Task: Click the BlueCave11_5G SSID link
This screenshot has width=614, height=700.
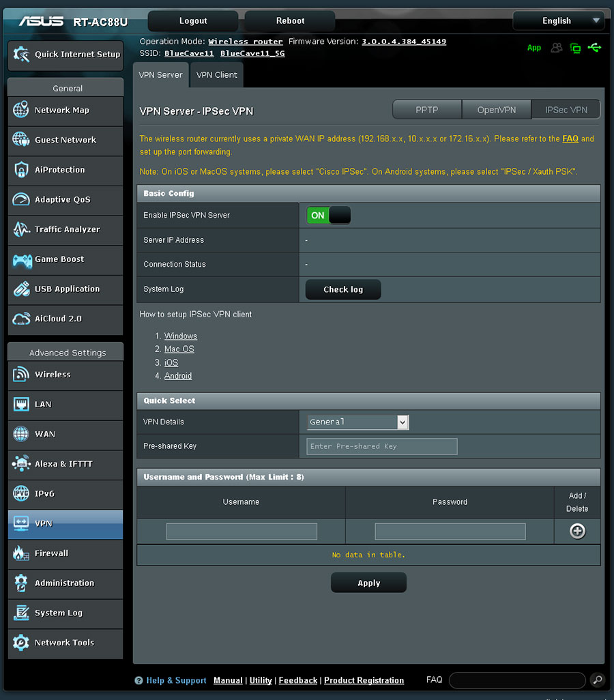Action: point(252,54)
